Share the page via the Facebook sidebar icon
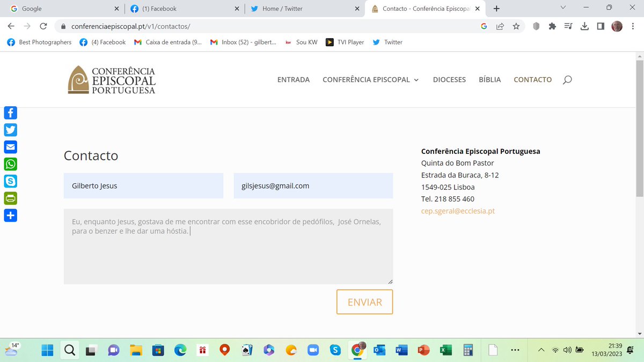 [x=10, y=113]
